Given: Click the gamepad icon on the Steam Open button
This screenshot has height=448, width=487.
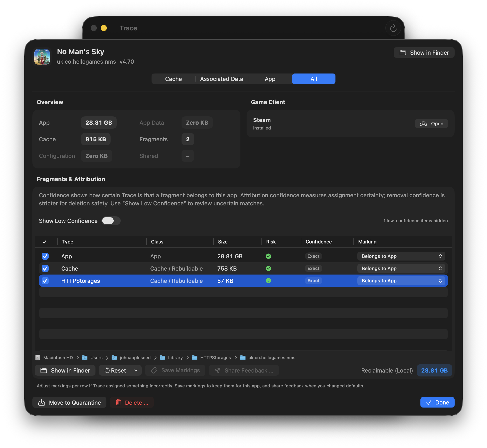Looking at the screenshot, I should coord(423,124).
